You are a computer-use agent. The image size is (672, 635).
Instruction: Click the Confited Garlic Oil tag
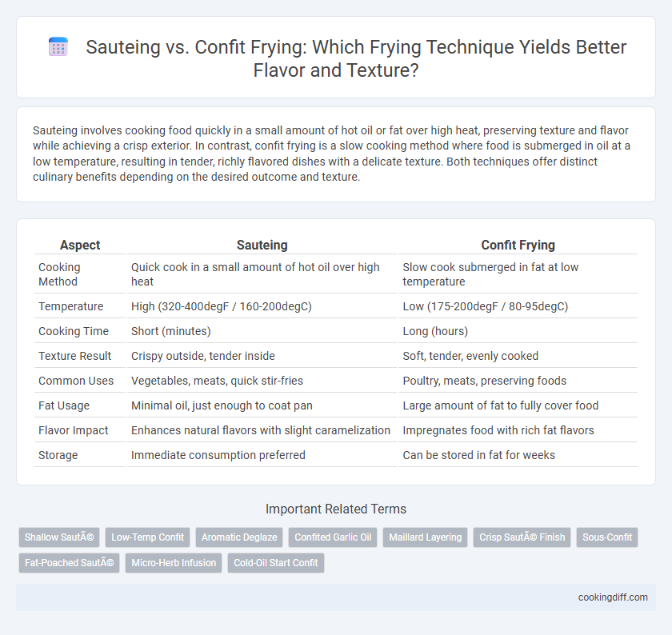coord(333,537)
